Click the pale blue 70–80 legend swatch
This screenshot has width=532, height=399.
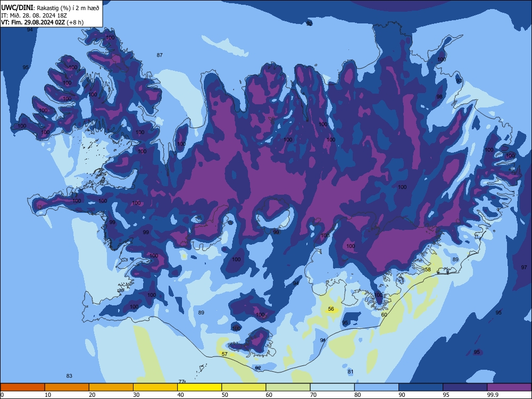tap(332, 387)
